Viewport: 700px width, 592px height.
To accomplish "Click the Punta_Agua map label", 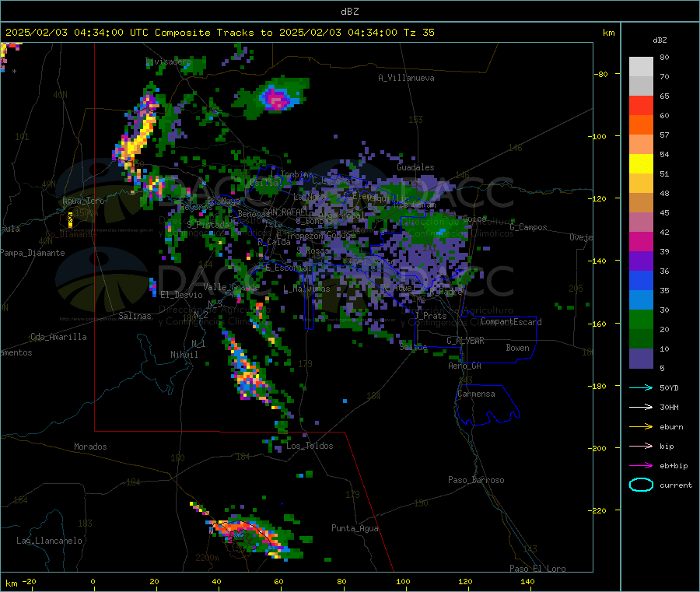I will point(355,528).
